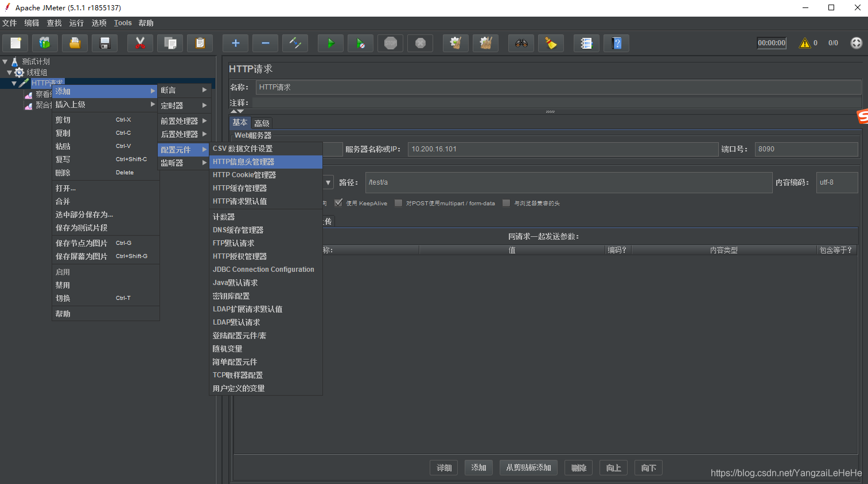Click the remote engines status icon
Image resolution: width=868 pixels, height=484 pixels.
pos(856,43)
